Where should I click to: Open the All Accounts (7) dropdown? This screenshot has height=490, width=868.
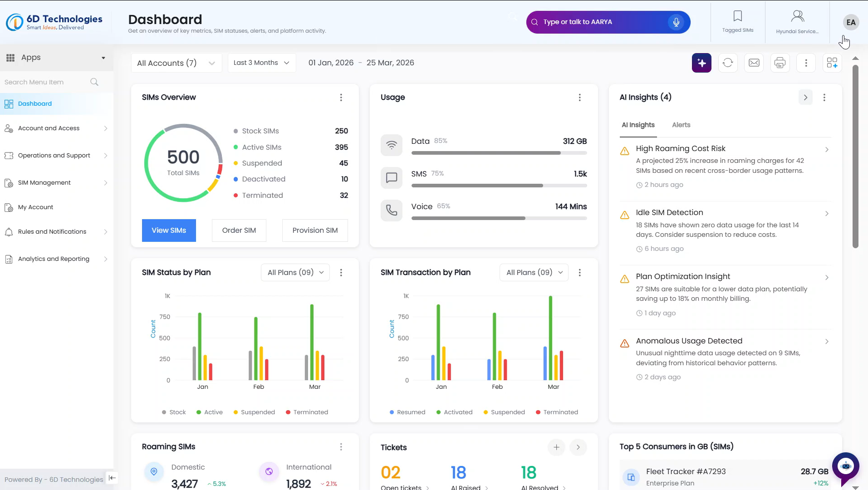pos(176,63)
